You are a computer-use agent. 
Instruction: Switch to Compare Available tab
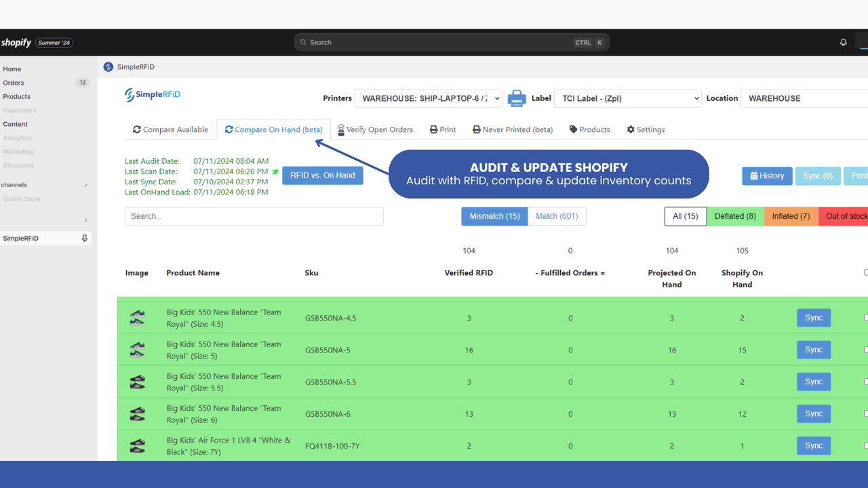point(170,129)
